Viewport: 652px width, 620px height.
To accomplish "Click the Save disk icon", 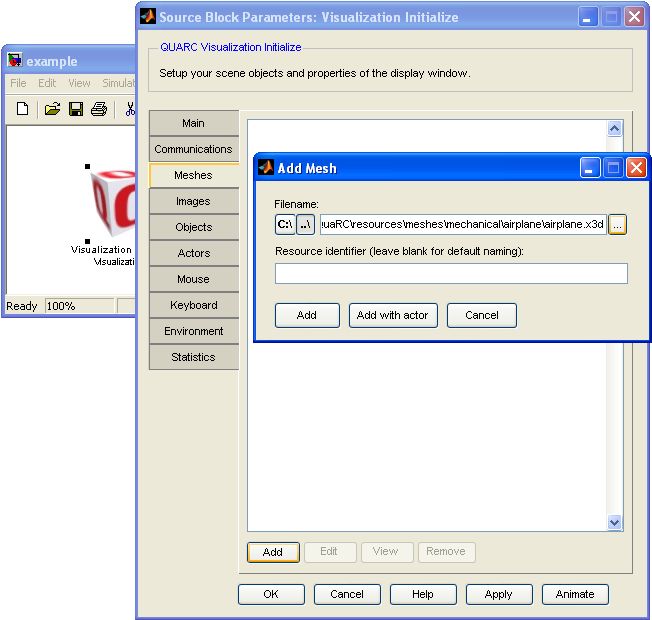I will [x=75, y=109].
